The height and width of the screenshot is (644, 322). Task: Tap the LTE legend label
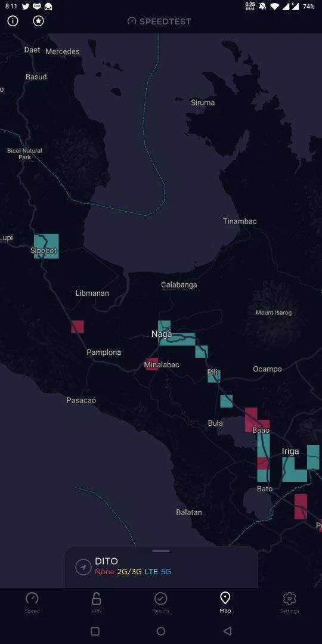151,572
